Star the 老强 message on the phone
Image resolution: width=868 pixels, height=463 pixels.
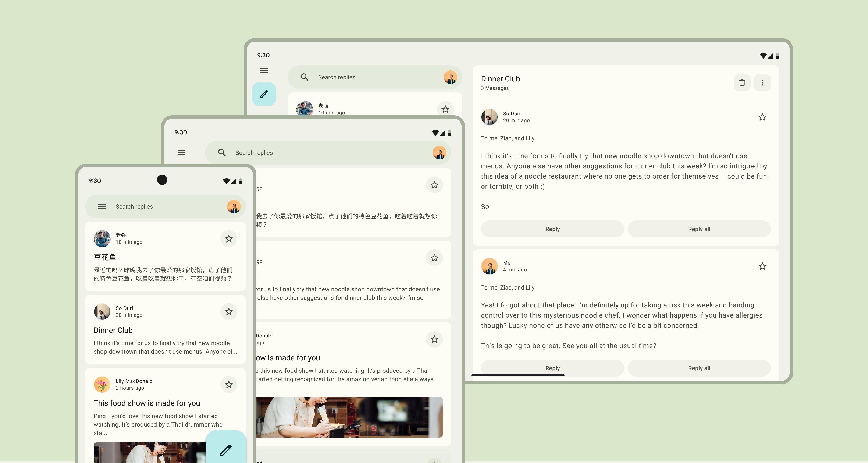coord(229,239)
